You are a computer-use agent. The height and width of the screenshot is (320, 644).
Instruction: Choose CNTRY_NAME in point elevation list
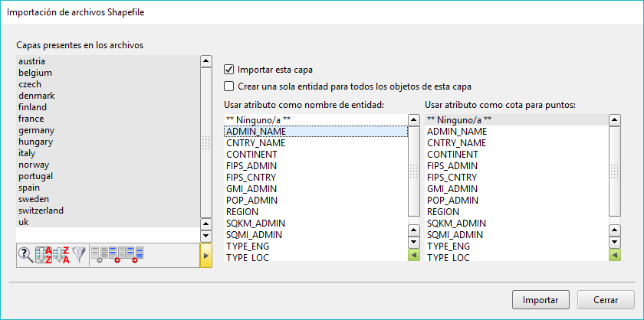pos(517,143)
